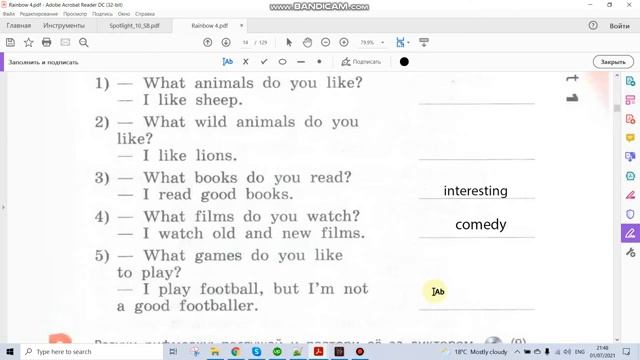Click the 'comedy' text annotation

[481, 224]
